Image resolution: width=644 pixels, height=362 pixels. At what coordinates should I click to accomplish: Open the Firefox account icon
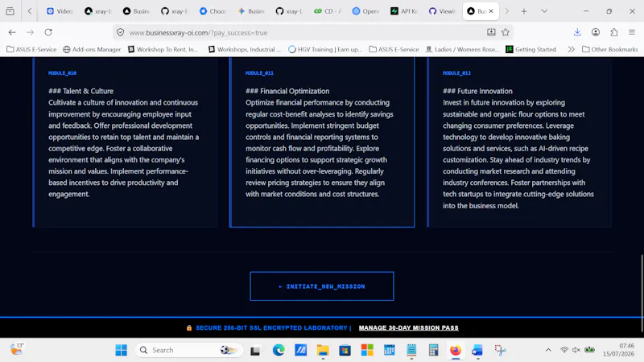[x=596, y=32]
